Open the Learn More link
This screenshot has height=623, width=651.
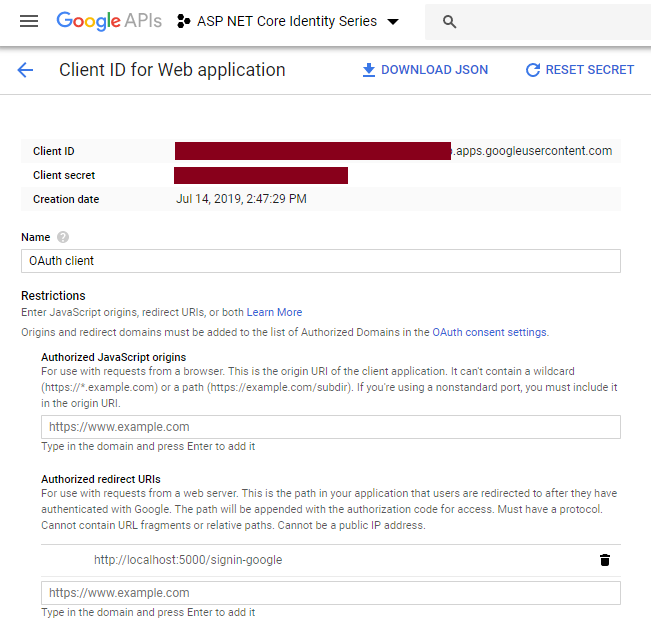274,312
